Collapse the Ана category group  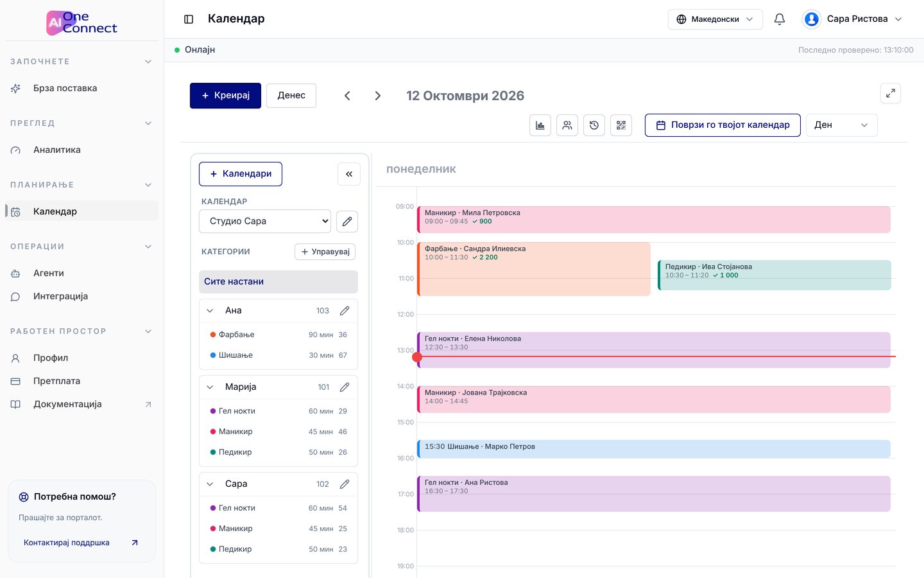210,311
